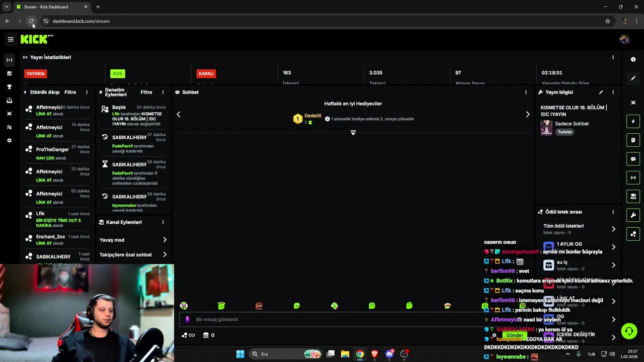
Task: Click the screen capture icon in right sidebar
Action: point(633,103)
